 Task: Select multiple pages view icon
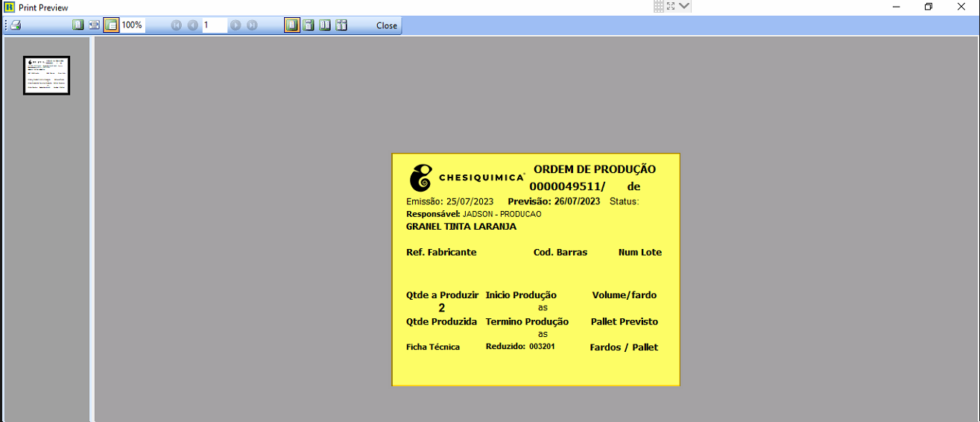[341, 25]
